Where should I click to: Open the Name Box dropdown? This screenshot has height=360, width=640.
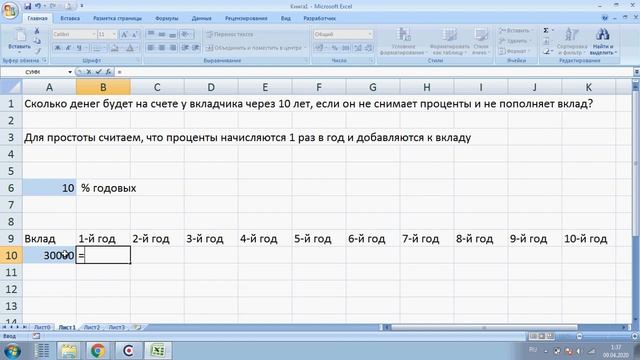click(x=70, y=72)
